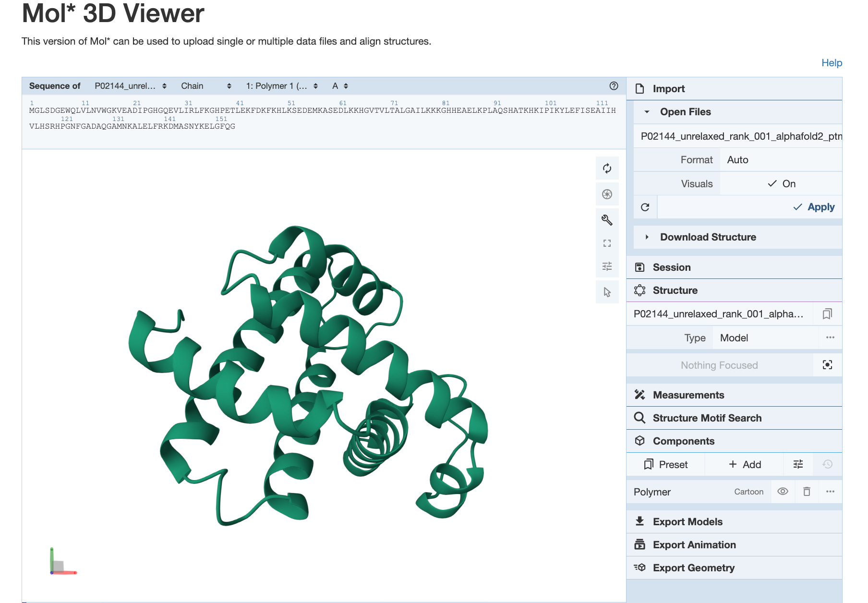Expand the Measurements panel header

(735, 395)
